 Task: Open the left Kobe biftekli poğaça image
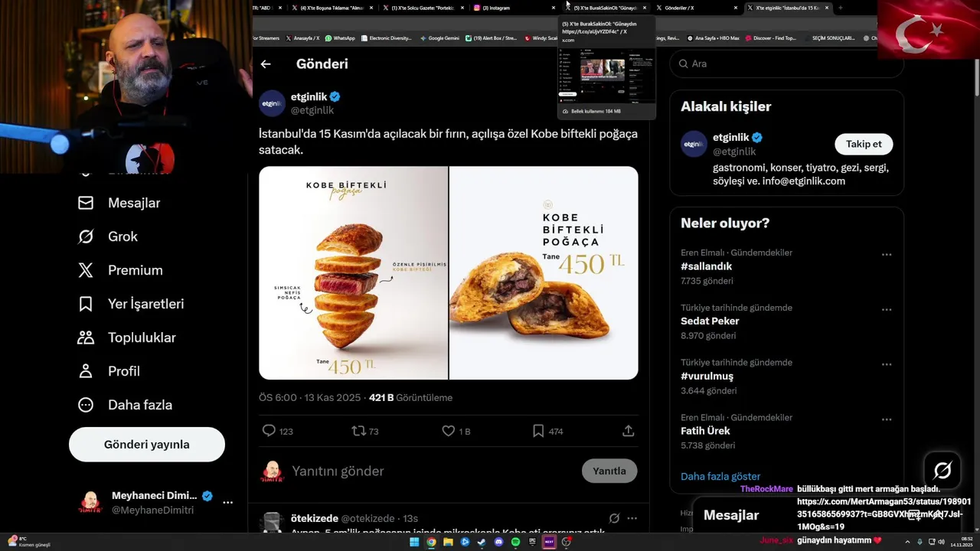click(x=353, y=273)
